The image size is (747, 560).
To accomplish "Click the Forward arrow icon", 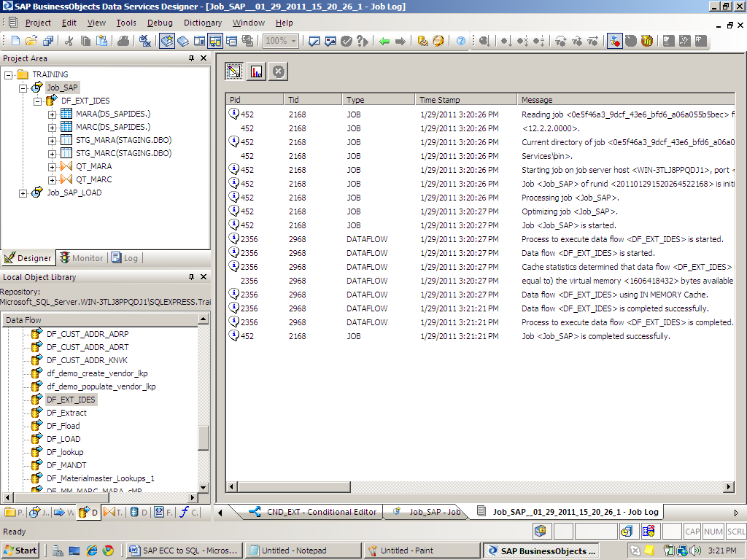I will click(400, 41).
